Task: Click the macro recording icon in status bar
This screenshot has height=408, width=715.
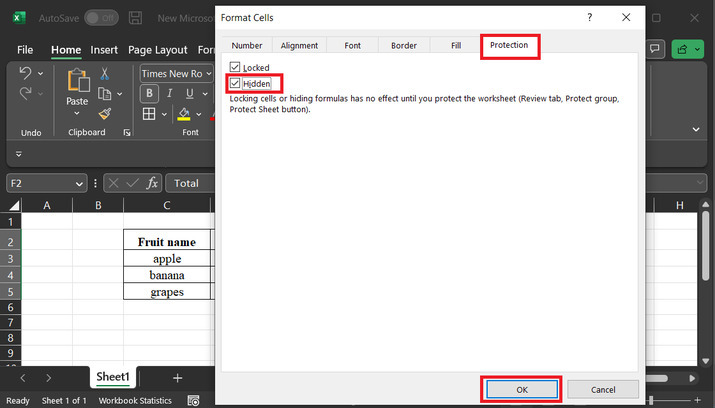Action: [193, 401]
